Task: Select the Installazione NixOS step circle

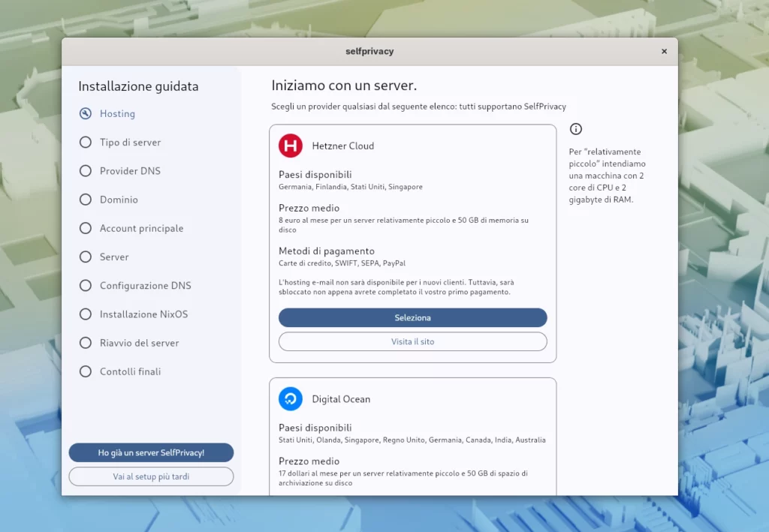Action: click(x=86, y=314)
